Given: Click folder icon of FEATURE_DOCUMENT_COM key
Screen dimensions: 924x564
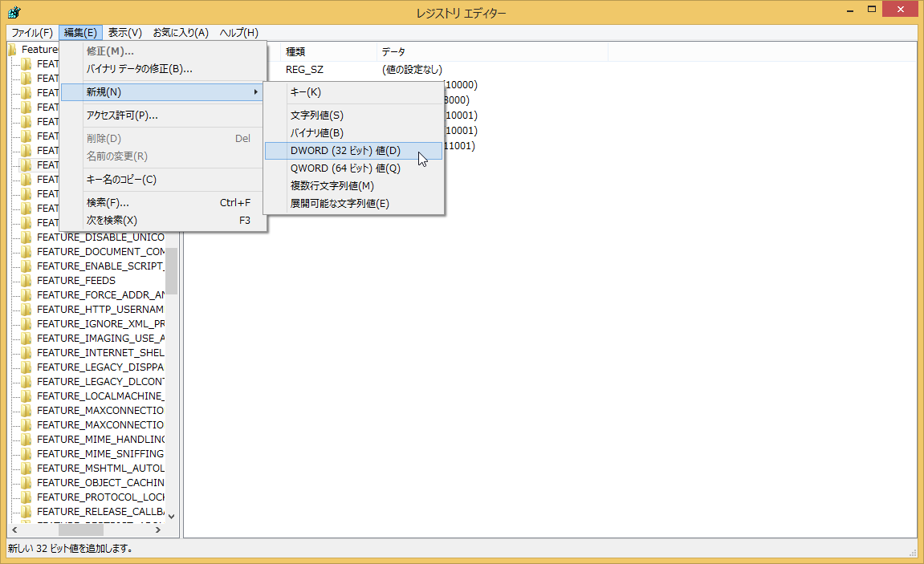Looking at the screenshot, I should click(26, 252).
